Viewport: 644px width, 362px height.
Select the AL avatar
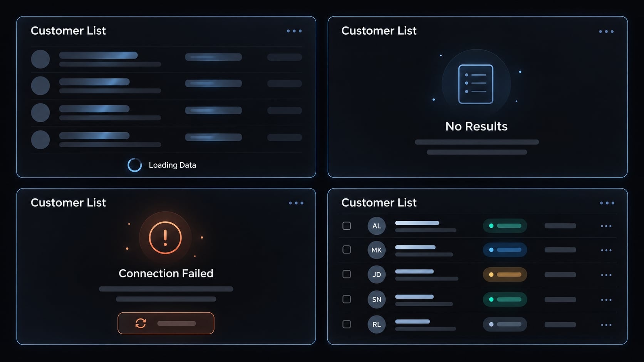click(377, 226)
